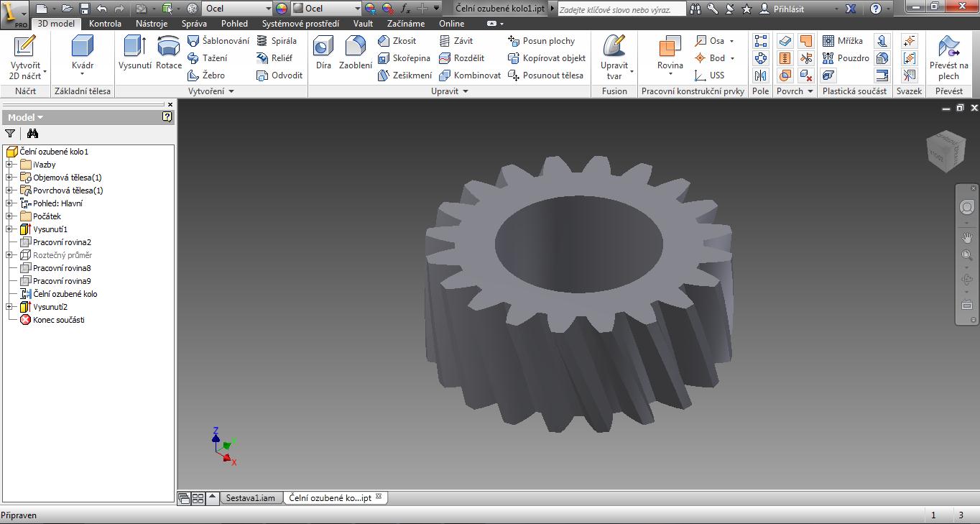Add a USS coordinate system

click(x=710, y=75)
